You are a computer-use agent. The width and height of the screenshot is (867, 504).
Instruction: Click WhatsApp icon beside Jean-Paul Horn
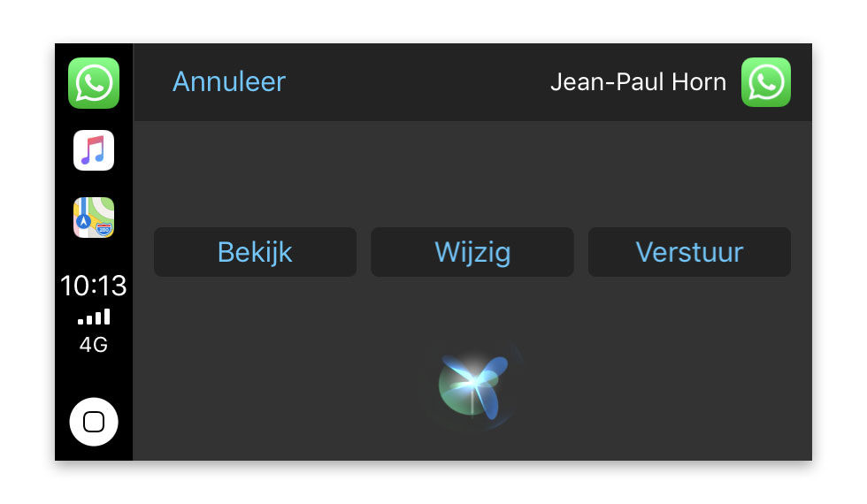coord(765,82)
